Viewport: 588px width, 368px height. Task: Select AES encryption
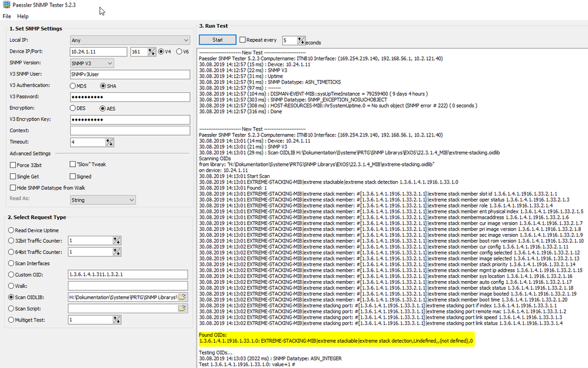[102, 108]
